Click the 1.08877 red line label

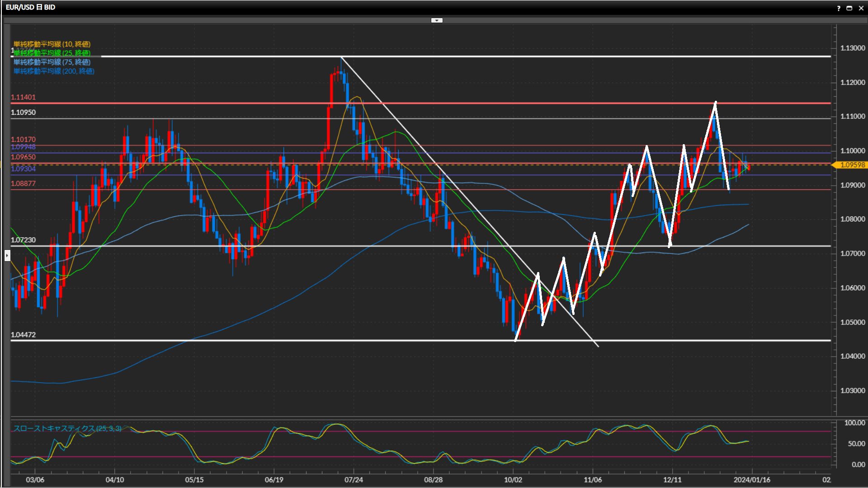(x=23, y=183)
